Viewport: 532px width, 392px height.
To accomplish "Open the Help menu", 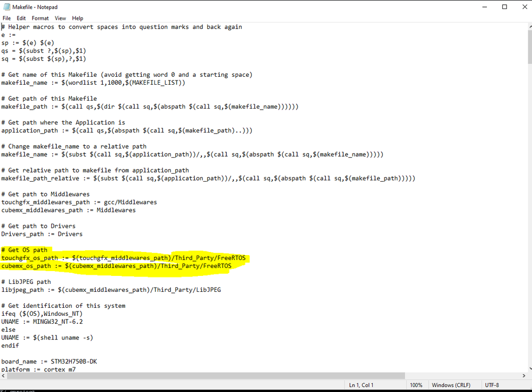I will (x=77, y=18).
